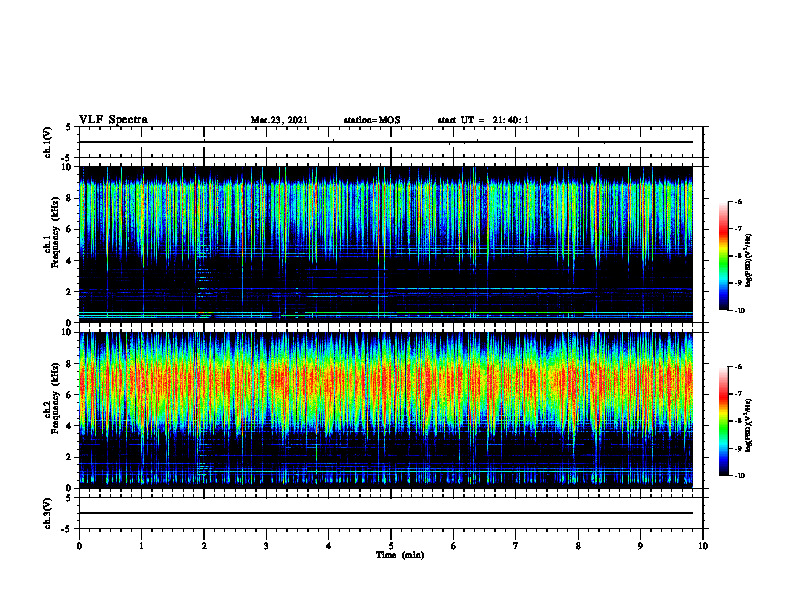Click time axis tick label "9"

[x=640, y=546]
